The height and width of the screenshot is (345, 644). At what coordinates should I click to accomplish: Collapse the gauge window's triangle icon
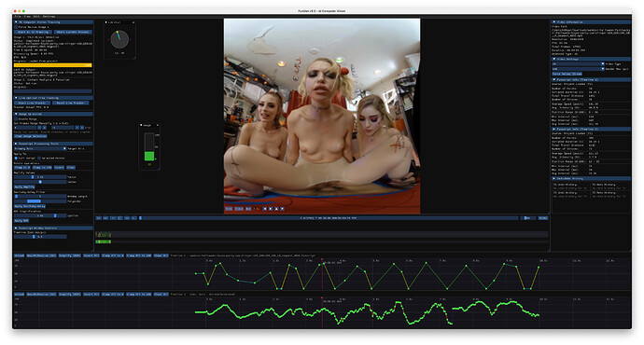tap(141, 125)
